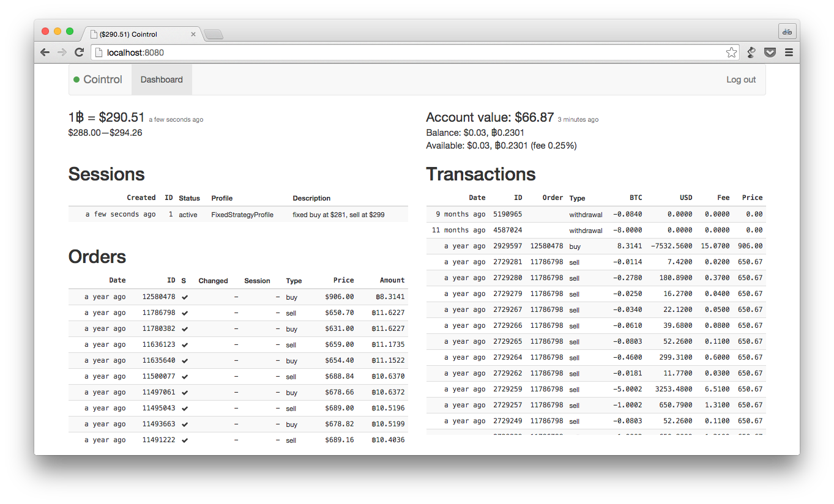
Task: Click the -7532.5600 USD value
Action: pyautogui.click(x=671, y=246)
